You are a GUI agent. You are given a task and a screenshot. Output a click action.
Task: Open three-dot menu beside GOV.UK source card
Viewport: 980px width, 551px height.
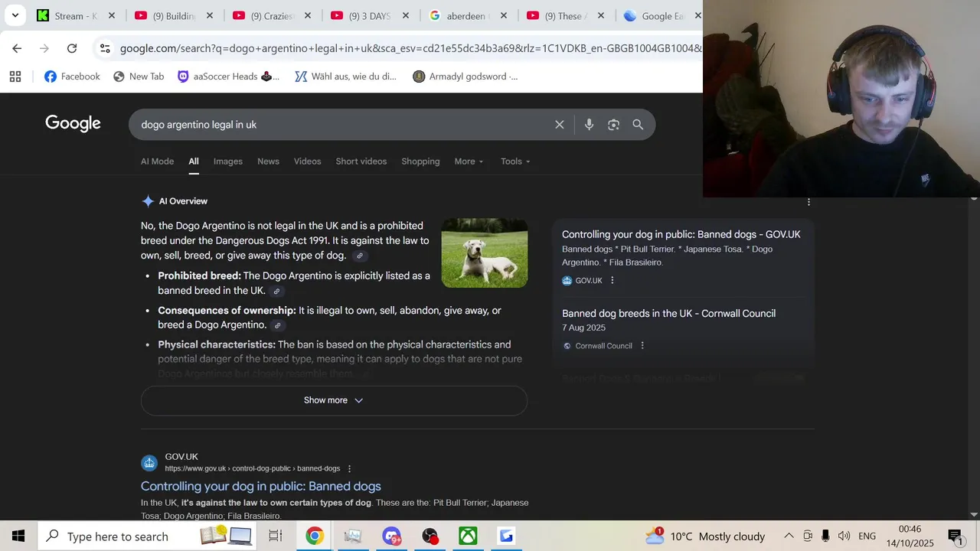click(x=612, y=281)
